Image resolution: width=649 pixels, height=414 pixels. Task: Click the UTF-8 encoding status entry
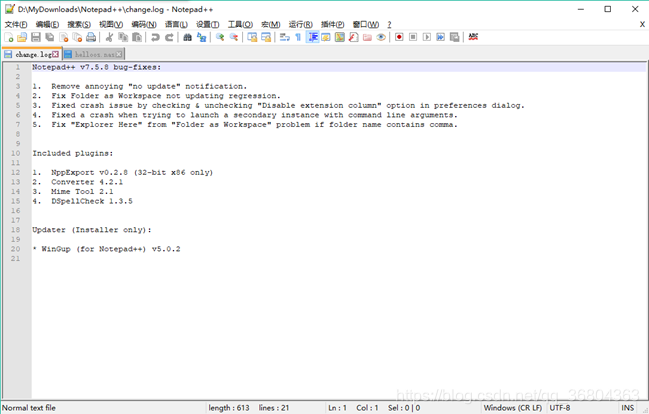click(560, 408)
